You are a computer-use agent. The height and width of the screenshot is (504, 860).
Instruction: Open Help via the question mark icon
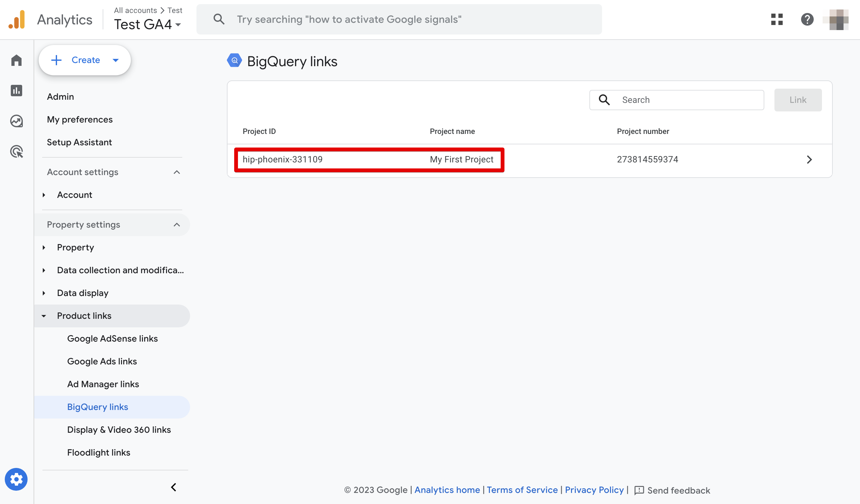coord(807,20)
